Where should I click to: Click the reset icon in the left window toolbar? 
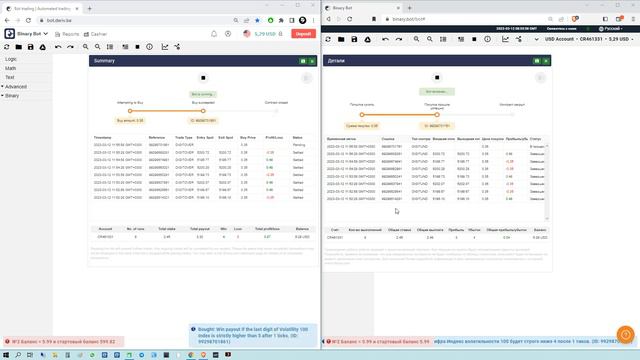pyautogui.click(x=7, y=47)
